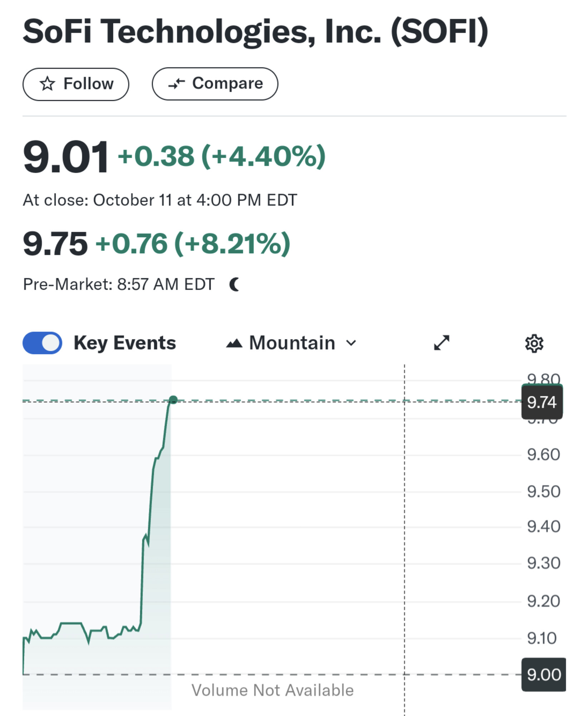The width and height of the screenshot is (588, 716).
Task: Open the Mountain chart type dropdown
Action: coord(291,343)
